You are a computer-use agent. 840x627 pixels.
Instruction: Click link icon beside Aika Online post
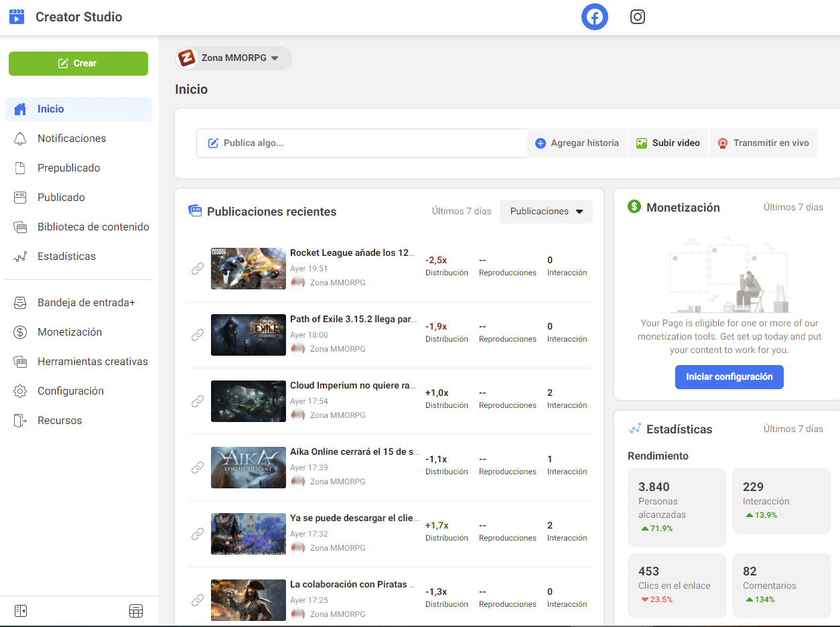(198, 468)
